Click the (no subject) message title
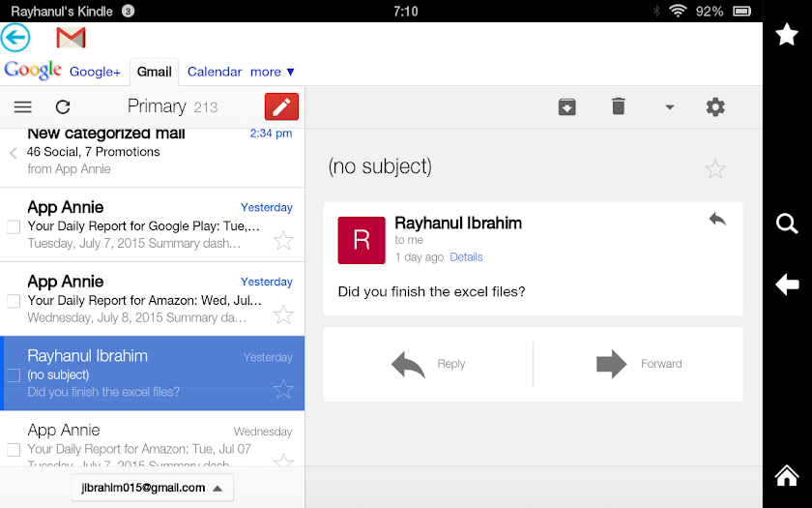Image resolution: width=812 pixels, height=508 pixels. coord(380,166)
